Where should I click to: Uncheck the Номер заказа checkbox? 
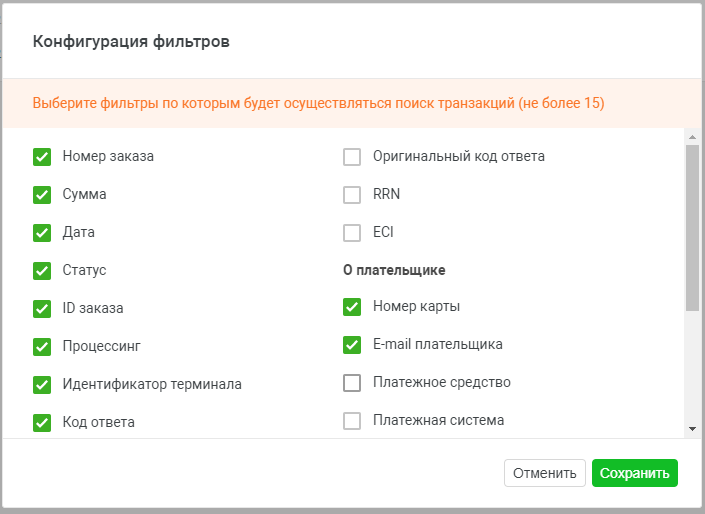tap(42, 157)
